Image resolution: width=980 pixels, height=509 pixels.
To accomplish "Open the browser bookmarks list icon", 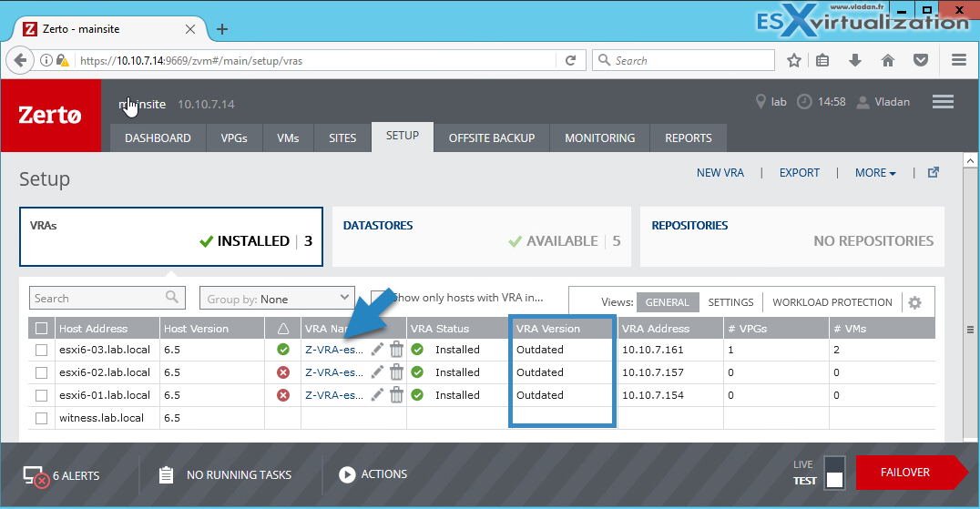I will click(822, 61).
